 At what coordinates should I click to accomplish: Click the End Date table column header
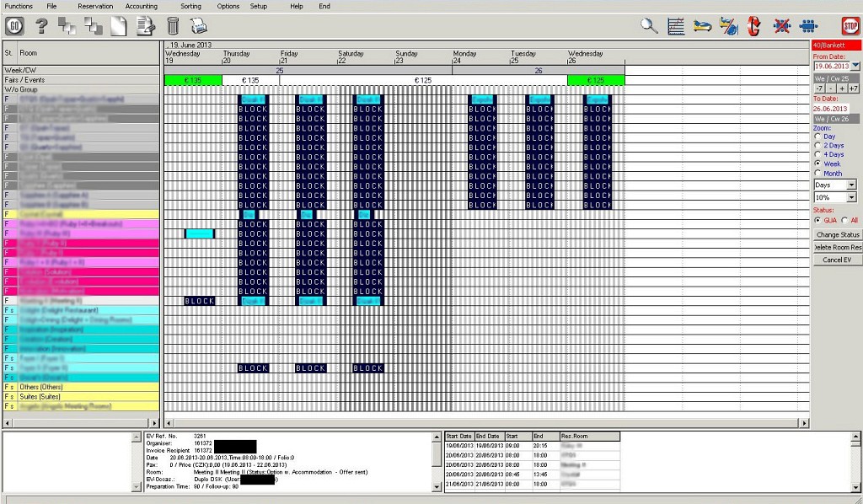point(488,437)
